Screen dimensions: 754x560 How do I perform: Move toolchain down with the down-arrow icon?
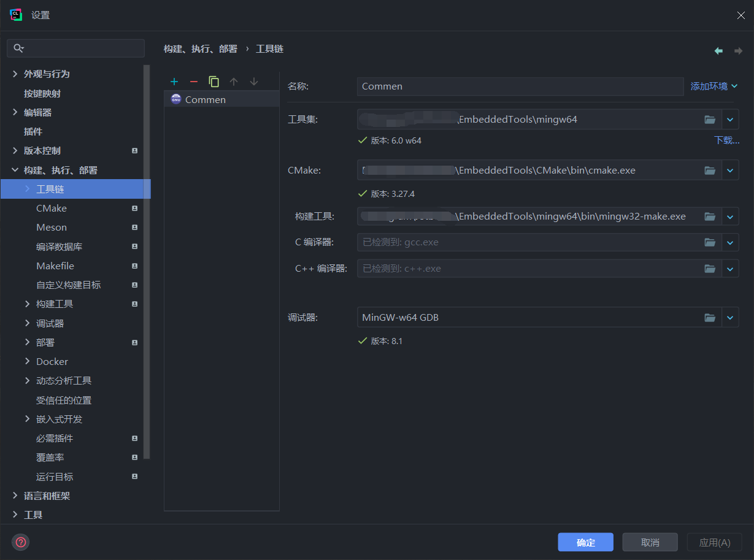(253, 81)
